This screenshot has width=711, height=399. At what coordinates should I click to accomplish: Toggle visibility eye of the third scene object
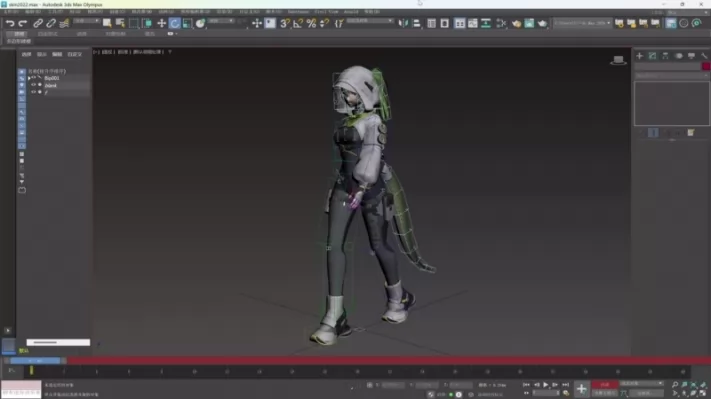pos(34,92)
